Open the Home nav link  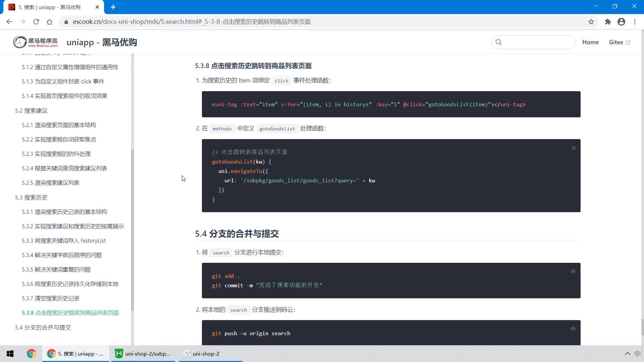590,42
